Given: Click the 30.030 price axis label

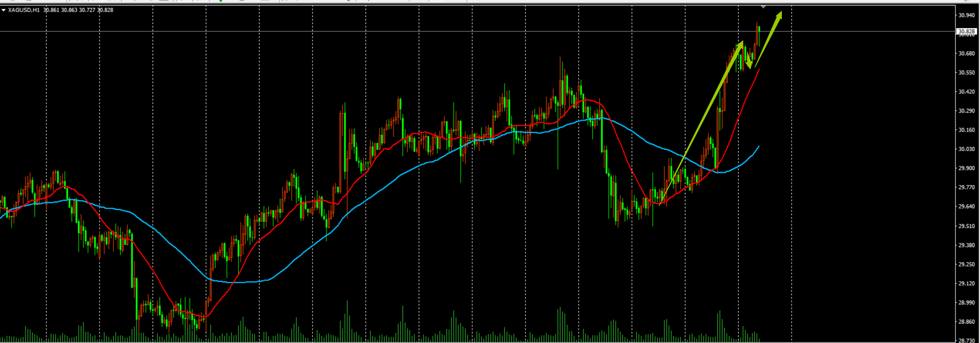Looking at the screenshot, I should coord(967,149).
